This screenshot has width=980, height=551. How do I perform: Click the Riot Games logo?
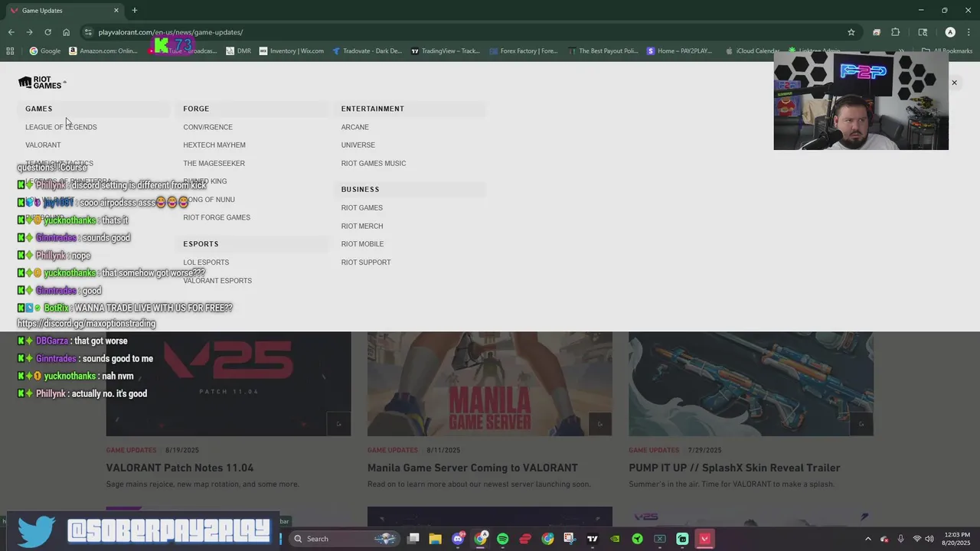pos(42,83)
